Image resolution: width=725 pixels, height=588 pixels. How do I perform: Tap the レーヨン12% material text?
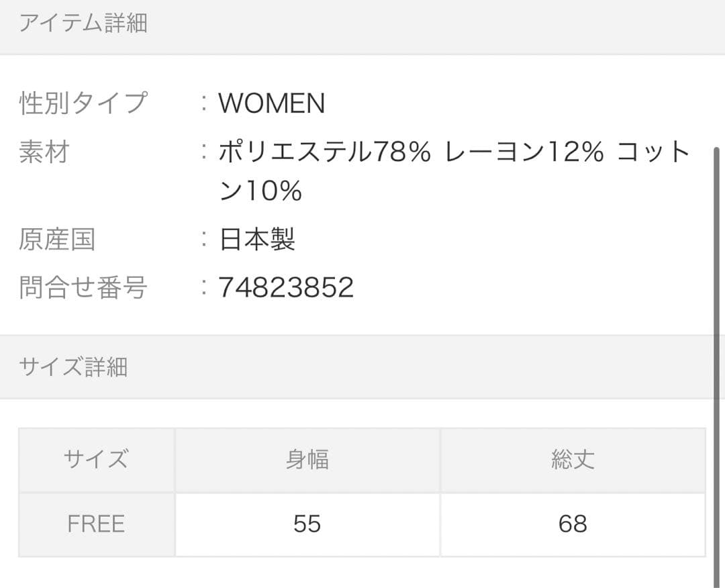pyautogui.click(x=524, y=152)
